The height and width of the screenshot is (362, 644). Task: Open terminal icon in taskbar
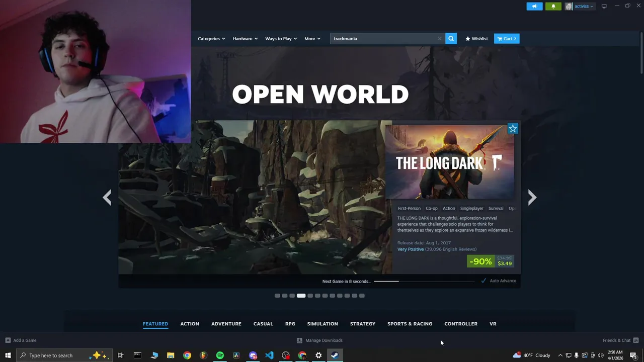(137, 355)
